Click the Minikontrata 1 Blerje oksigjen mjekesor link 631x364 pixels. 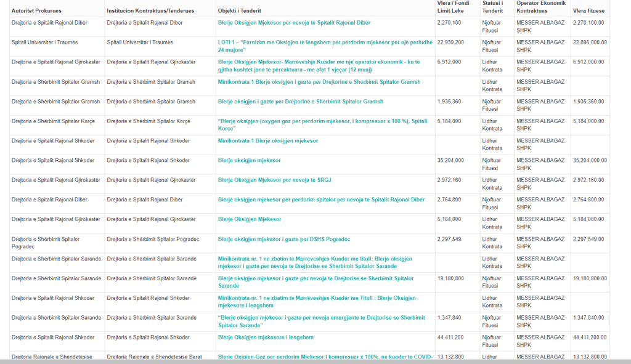click(268, 141)
